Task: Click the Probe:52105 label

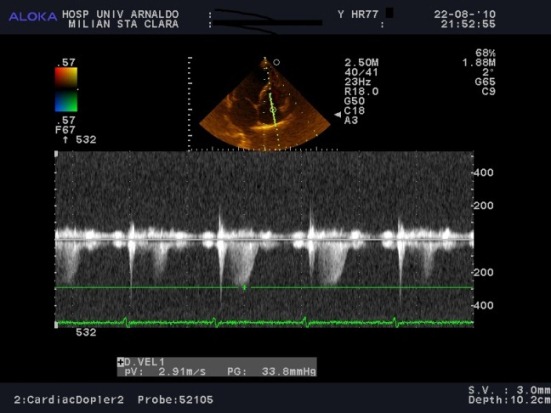Action: coord(175,400)
